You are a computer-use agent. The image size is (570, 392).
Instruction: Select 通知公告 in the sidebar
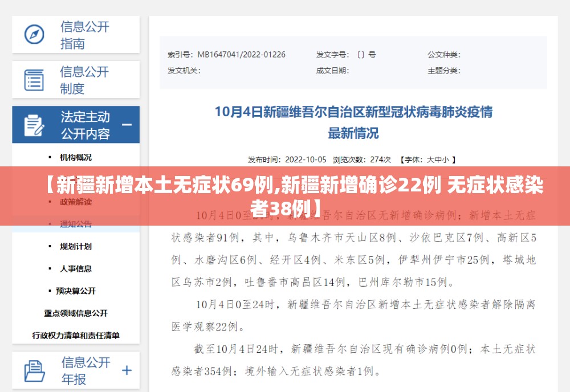point(76,224)
